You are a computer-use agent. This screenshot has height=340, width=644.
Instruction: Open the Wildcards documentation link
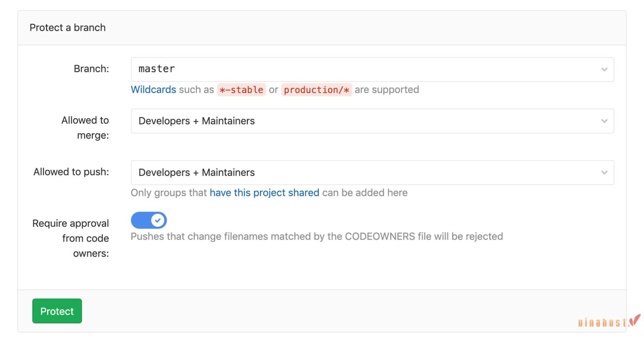click(153, 90)
